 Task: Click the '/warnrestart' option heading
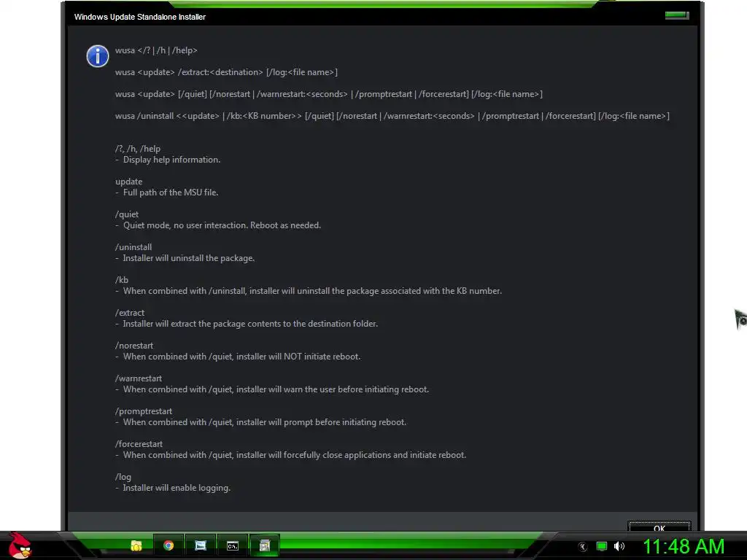pyautogui.click(x=139, y=378)
